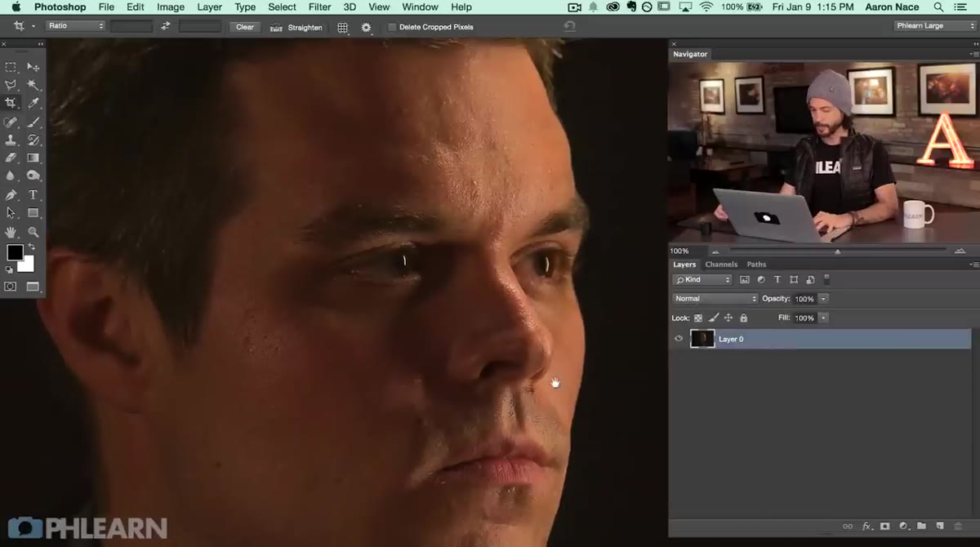The width and height of the screenshot is (980, 547).
Task: Click the background color swatch
Action: pos(28,265)
